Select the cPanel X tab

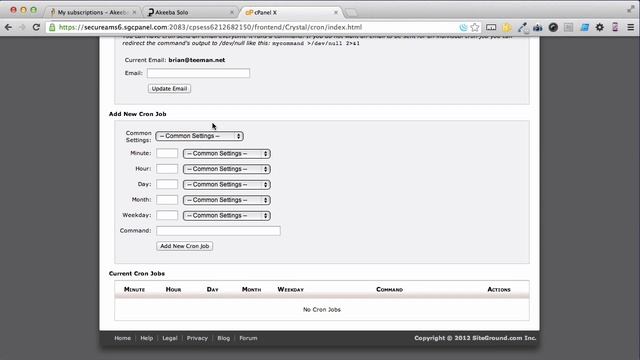coord(291,12)
